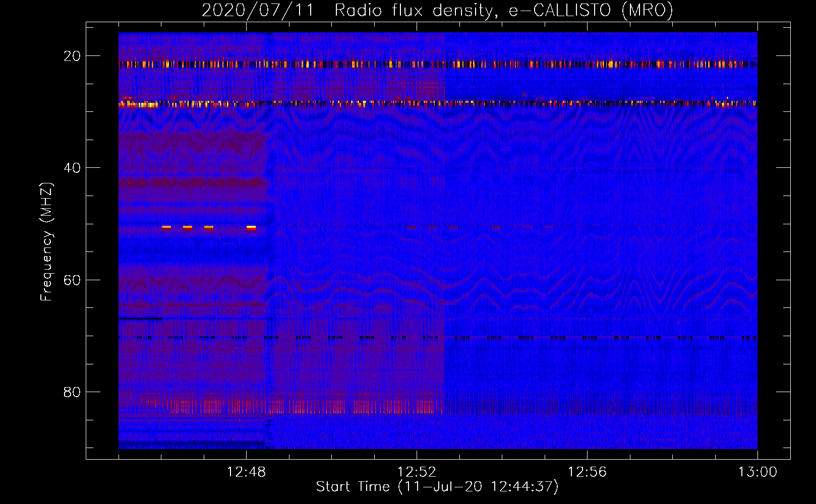Click the 80 frequency tick label
Image resolution: width=816 pixels, height=504 pixels.
click(x=72, y=392)
